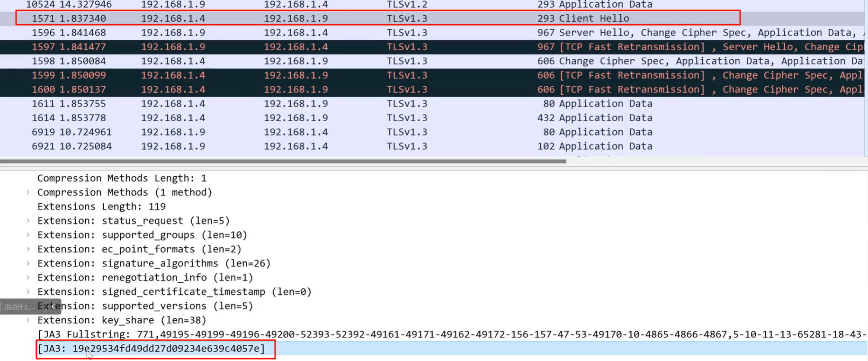Select retransmission packet number 1599

pyautogui.click(x=432, y=75)
